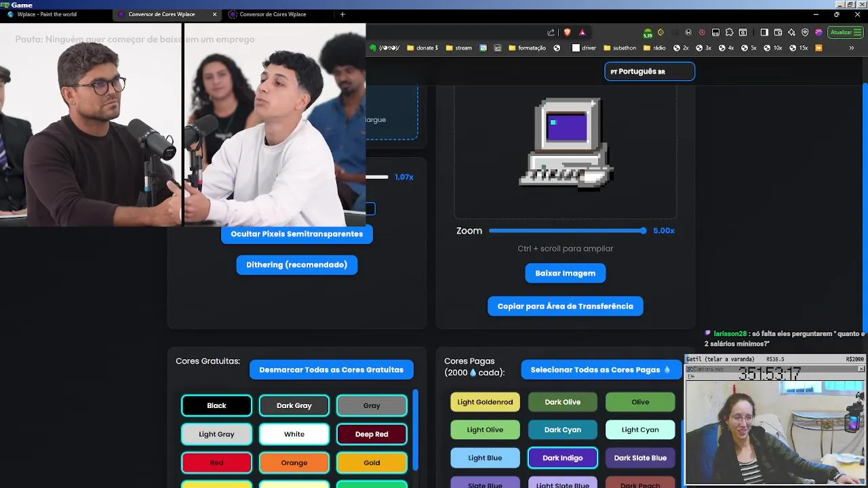
Task: Open a new browser tab
Action: (x=342, y=14)
